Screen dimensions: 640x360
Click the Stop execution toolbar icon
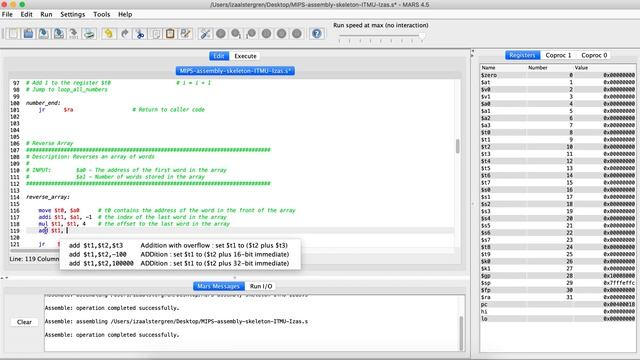(281, 33)
